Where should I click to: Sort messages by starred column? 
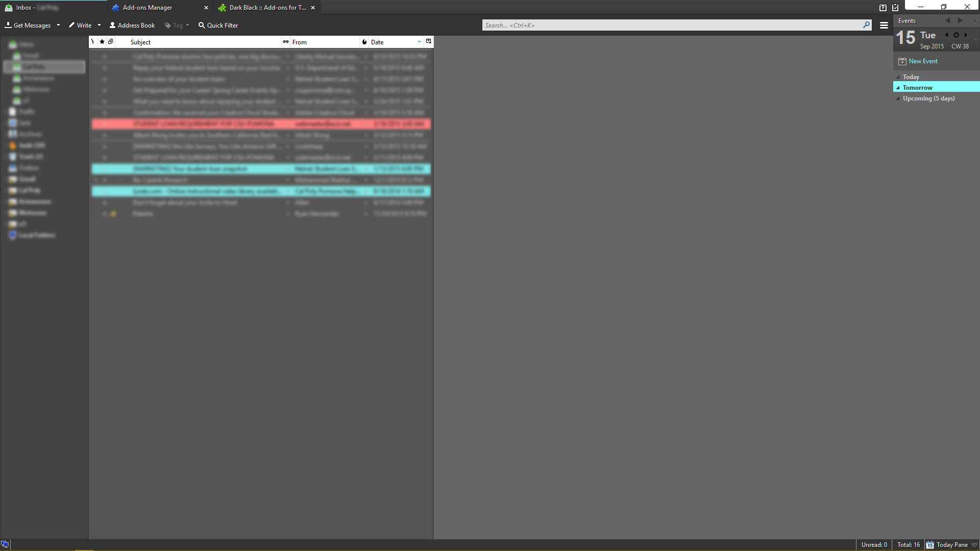[x=102, y=42]
